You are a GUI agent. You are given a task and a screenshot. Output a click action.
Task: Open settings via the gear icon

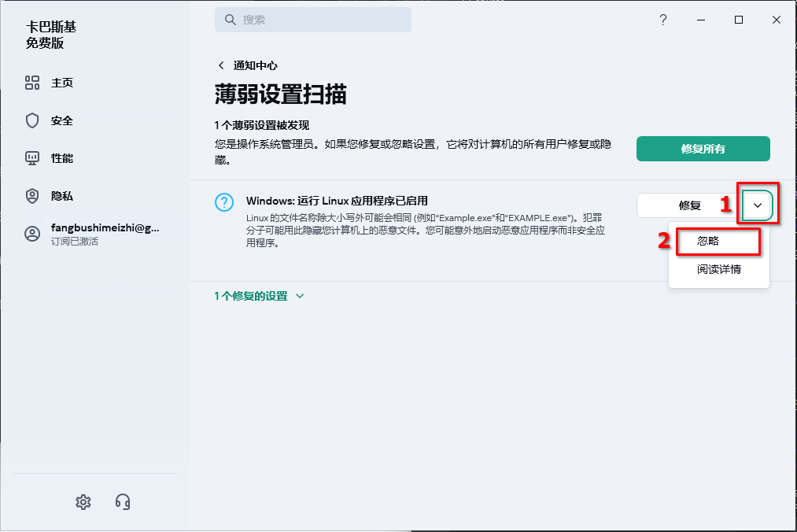tap(83, 501)
